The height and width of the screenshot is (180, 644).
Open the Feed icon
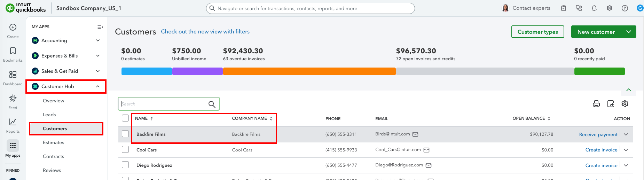pos(13,98)
